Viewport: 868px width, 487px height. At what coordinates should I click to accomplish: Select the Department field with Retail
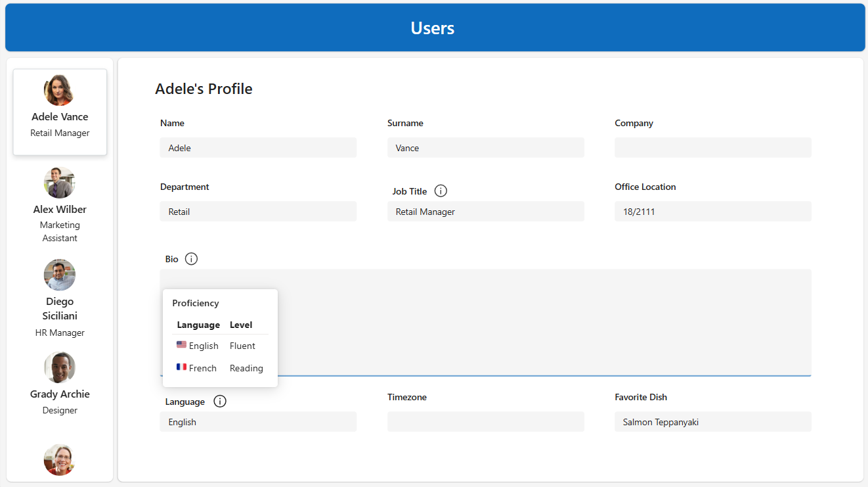(x=258, y=212)
